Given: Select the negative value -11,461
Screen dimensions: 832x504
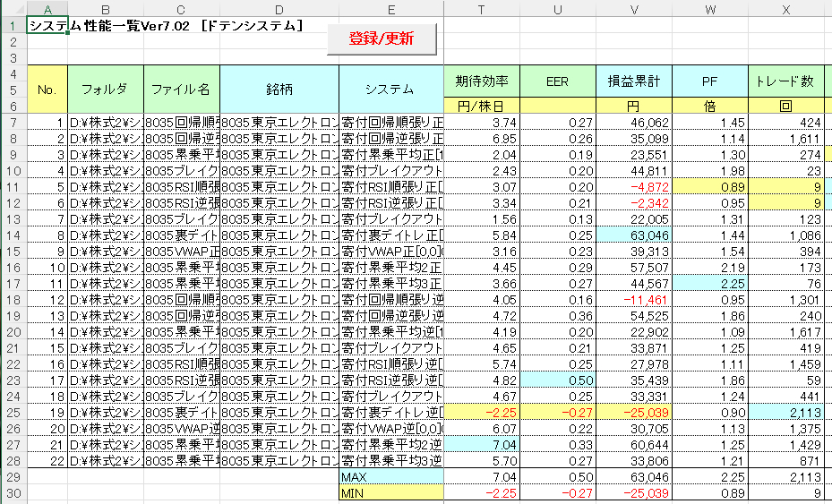Looking at the screenshot, I should (634, 300).
